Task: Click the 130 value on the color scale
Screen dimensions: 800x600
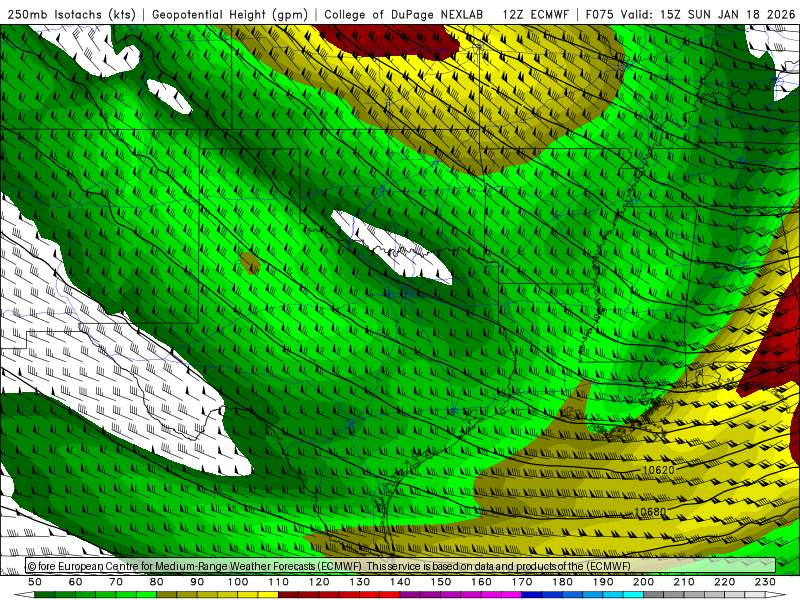Action: coord(360,582)
